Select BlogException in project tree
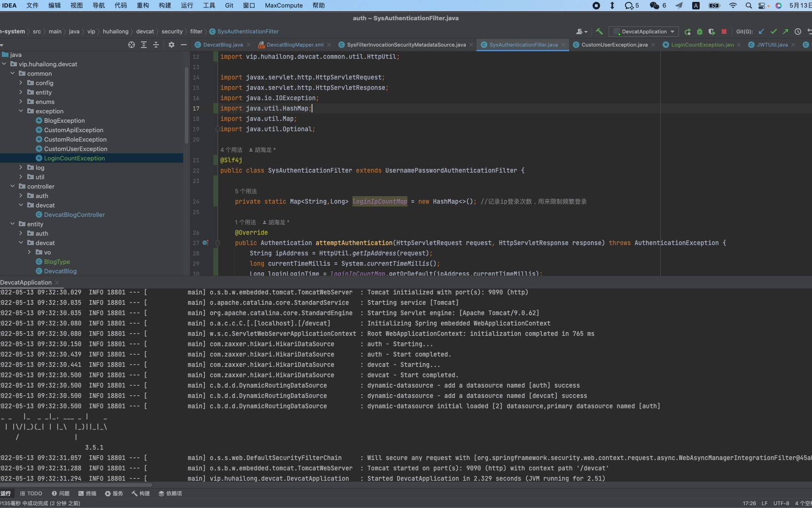Image resolution: width=812 pixels, height=508 pixels. click(x=64, y=120)
